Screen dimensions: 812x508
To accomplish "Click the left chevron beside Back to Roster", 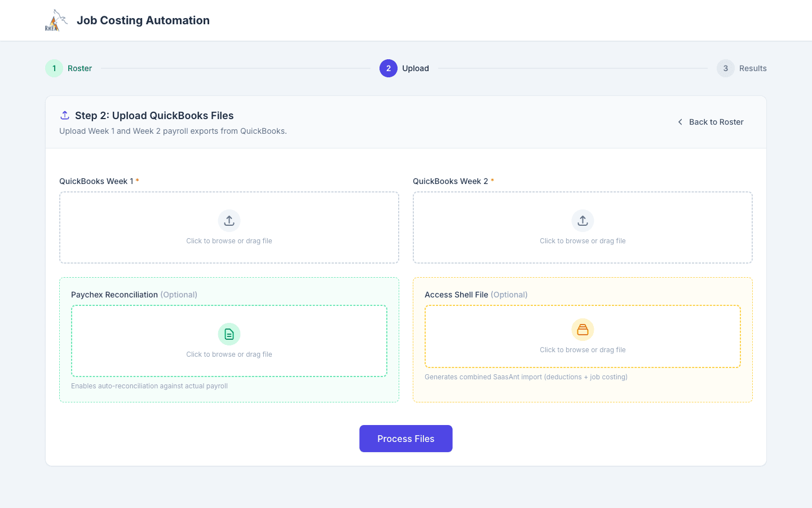I will (680, 122).
